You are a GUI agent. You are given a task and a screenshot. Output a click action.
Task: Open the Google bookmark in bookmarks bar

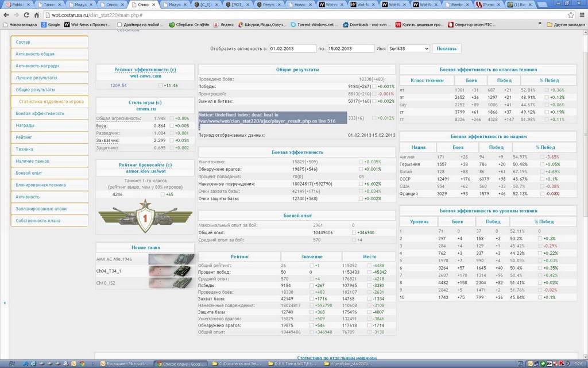point(50,25)
